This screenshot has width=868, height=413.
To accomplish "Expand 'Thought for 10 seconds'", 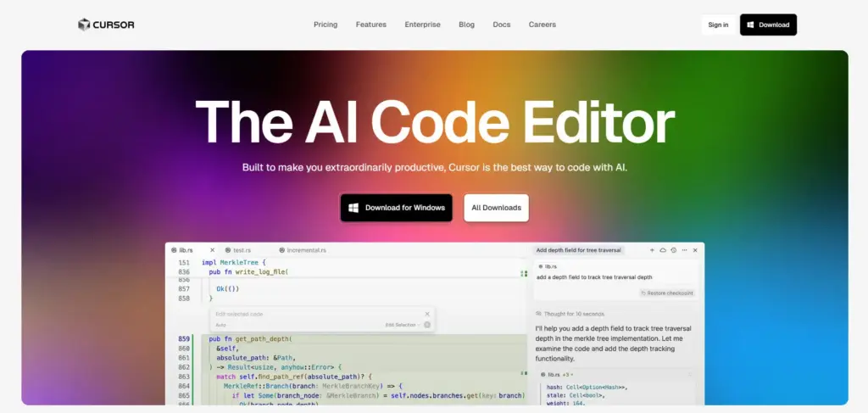I will coord(570,314).
